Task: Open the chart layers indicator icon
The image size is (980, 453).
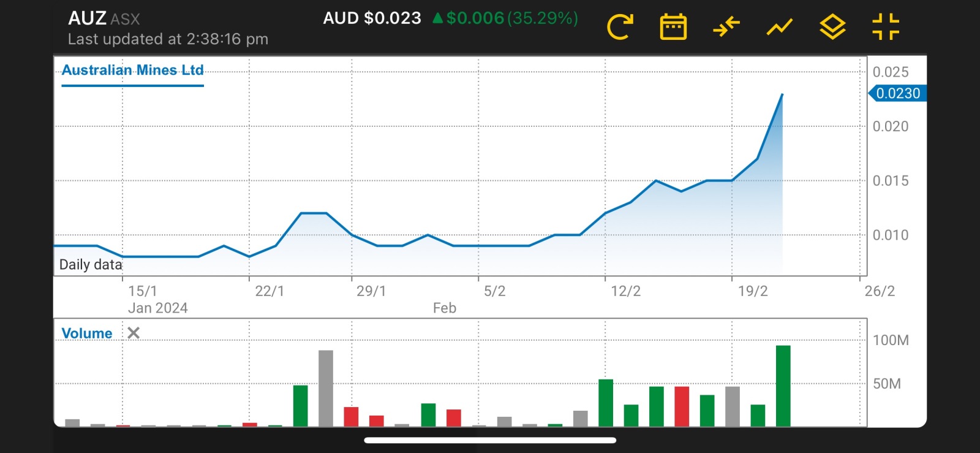Action: (x=832, y=27)
